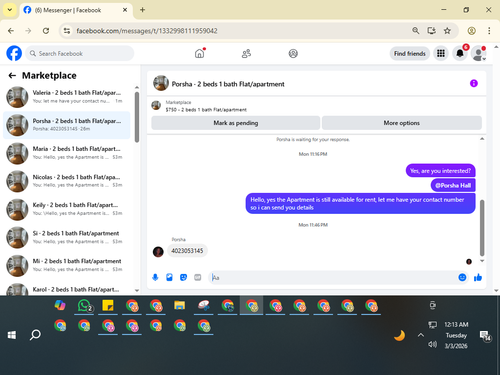The width and height of the screenshot is (500, 375).
Task: Open Nicolas's apartment conversation
Action: point(67,181)
